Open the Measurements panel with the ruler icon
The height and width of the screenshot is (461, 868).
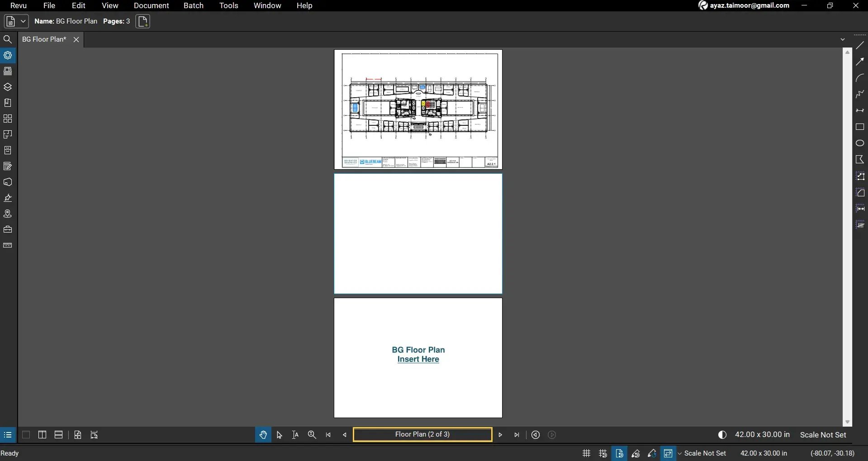(8, 245)
